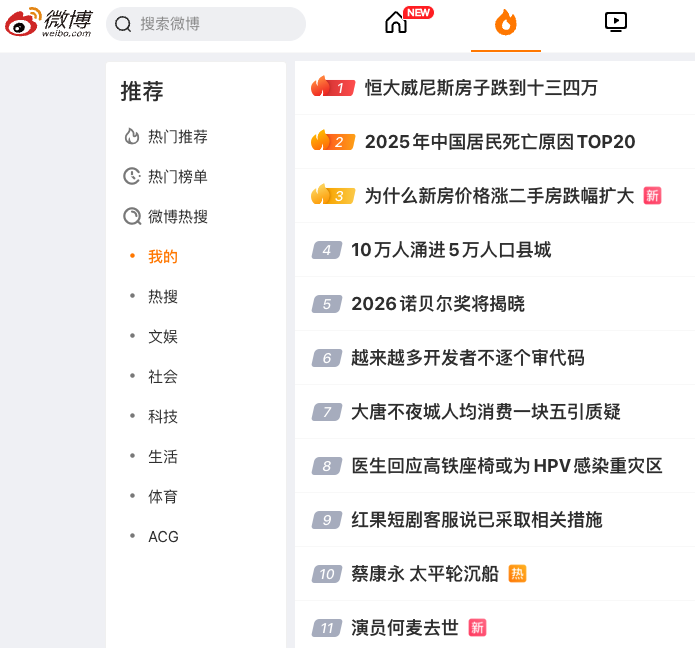Click the rank 6 number badge

pyautogui.click(x=327, y=358)
